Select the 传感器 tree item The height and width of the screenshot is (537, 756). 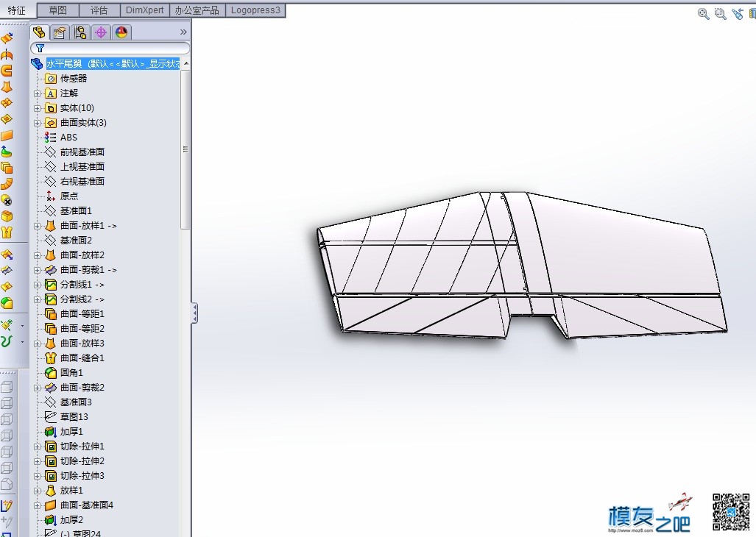pyautogui.click(x=67, y=79)
